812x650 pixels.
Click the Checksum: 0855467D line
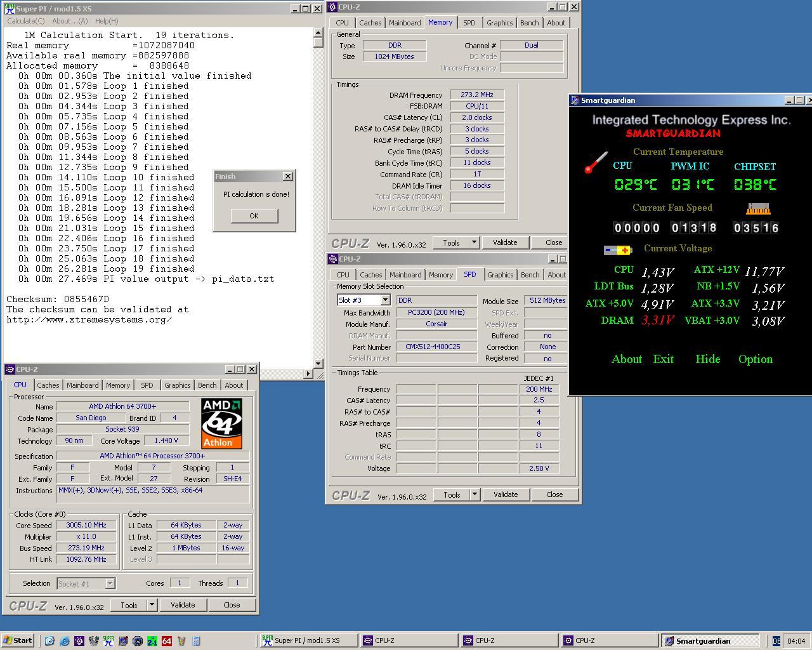58,299
